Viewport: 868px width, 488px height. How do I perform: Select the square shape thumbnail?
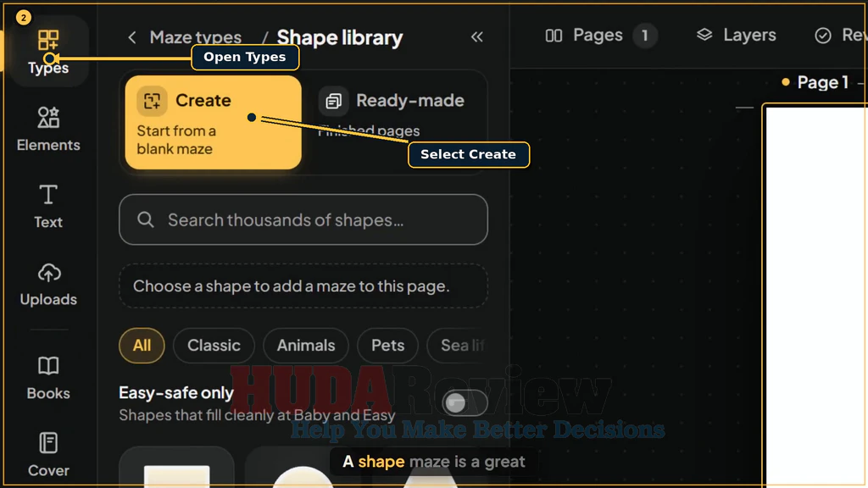(x=176, y=468)
